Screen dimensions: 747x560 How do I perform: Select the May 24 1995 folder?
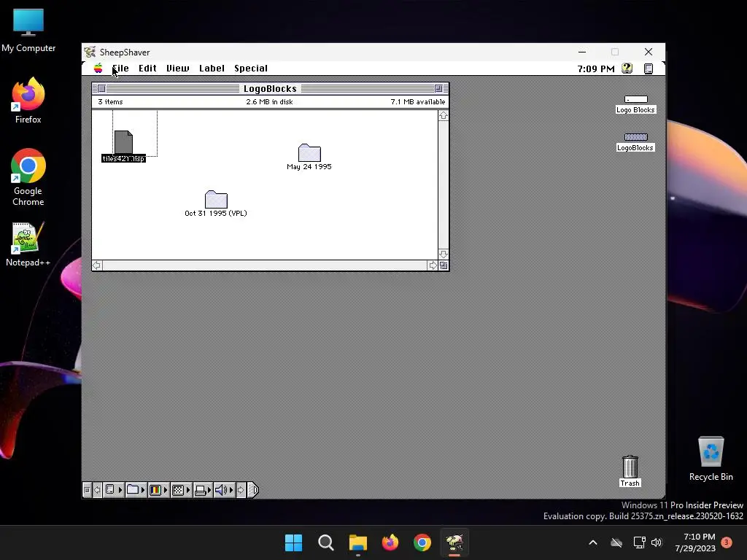tap(309, 152)
